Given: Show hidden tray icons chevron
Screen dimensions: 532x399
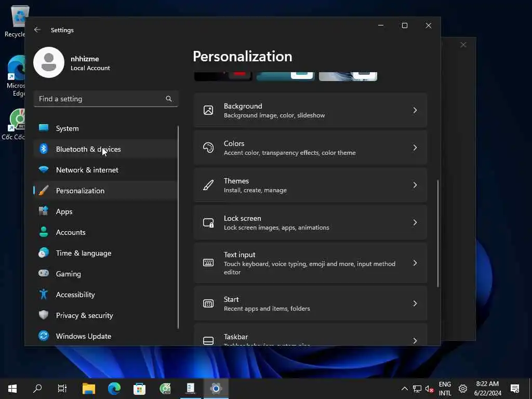Looking at the screenshot, I should pos(404,389).
